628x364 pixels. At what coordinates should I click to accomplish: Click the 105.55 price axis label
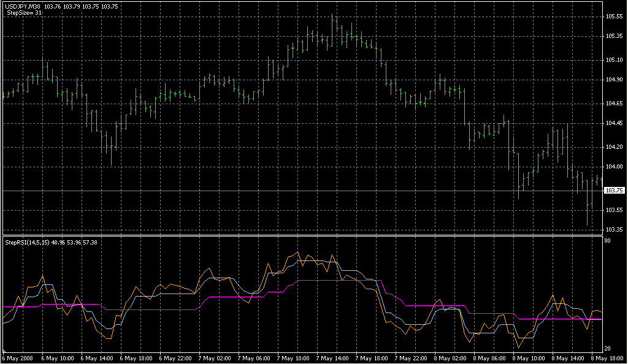click(x=614, y=17)
